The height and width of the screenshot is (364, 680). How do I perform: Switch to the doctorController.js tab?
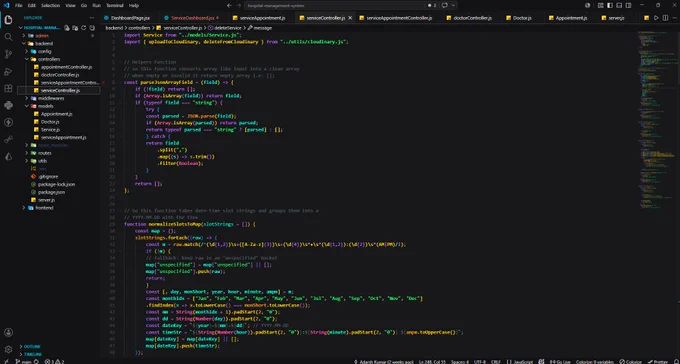pyautogui.click(x=472, y=18)
